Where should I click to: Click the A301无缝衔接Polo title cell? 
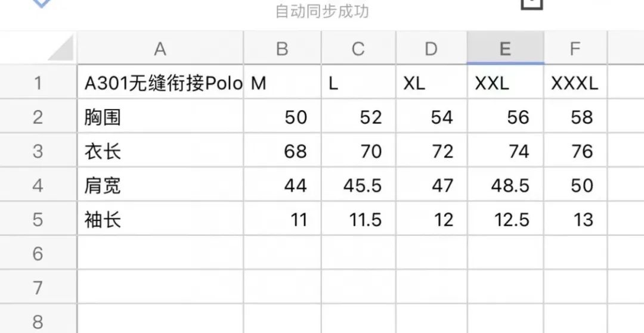pos(160,83)
